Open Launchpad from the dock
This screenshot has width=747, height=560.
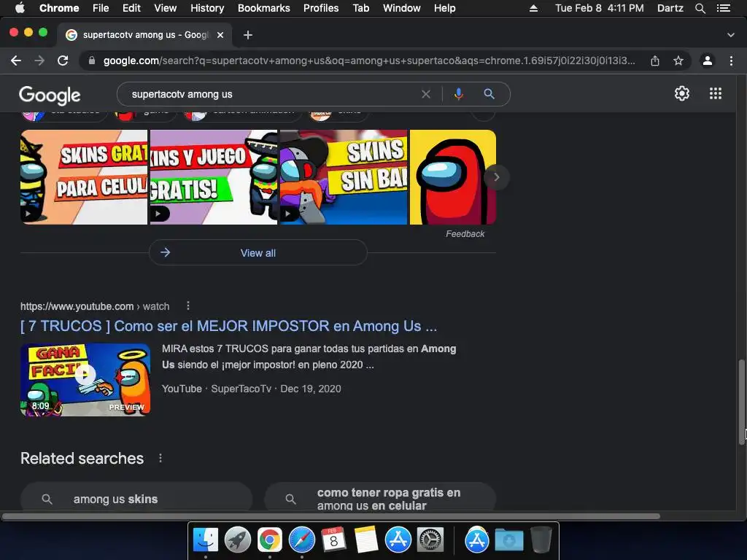tap(238, 540)
